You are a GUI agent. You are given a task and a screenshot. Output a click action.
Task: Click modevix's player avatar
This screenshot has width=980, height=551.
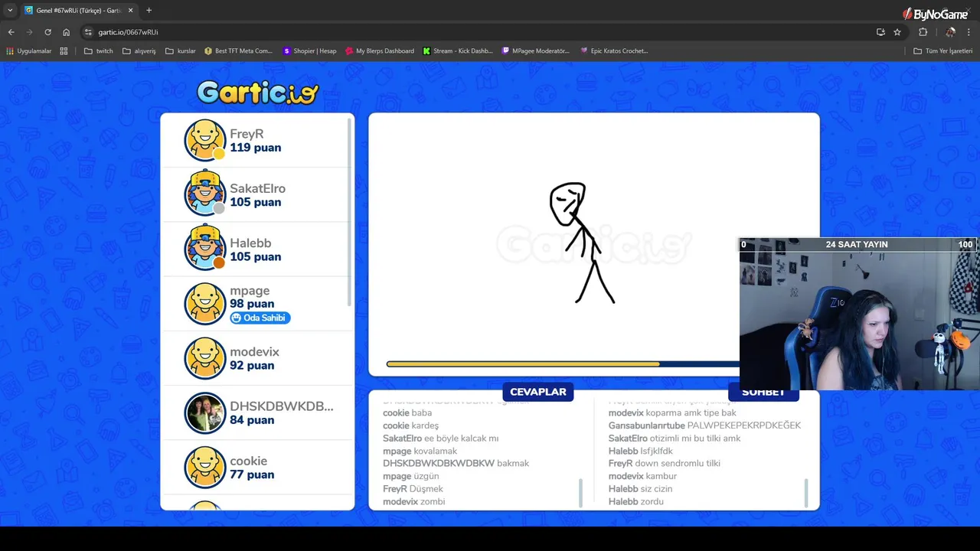(205, 358)
